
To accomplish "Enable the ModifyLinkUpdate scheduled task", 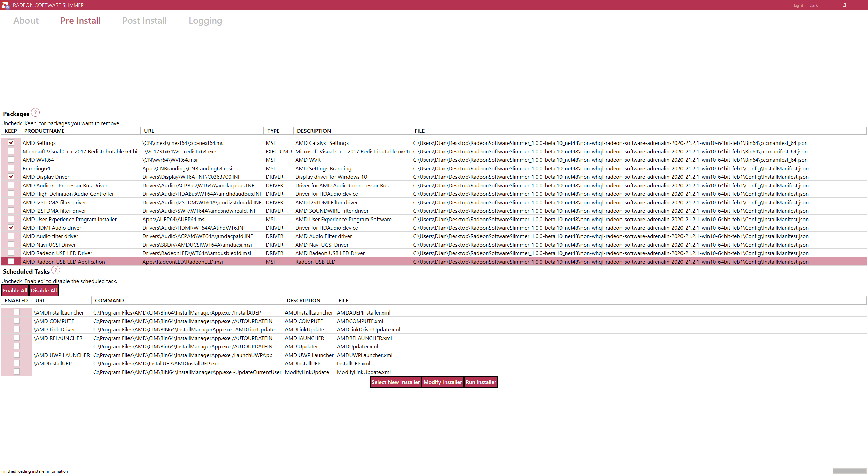I will (17, 372).
